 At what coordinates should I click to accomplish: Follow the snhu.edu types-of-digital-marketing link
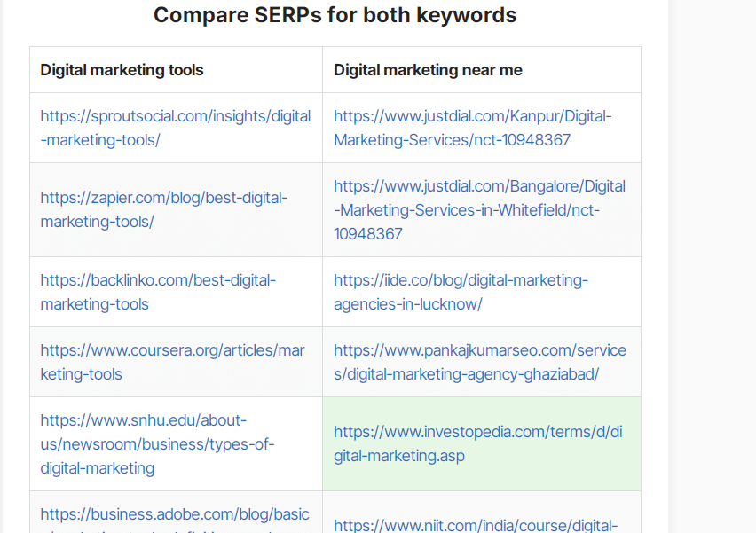pyautogui.click(x=157, y=443)
